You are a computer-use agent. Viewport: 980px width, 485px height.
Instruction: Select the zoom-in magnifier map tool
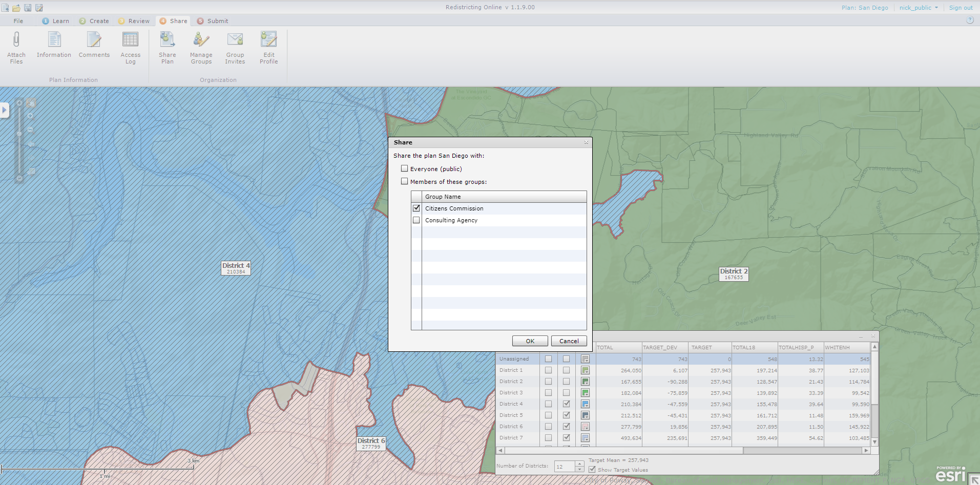pyautogui.click(x=31, y=116)
